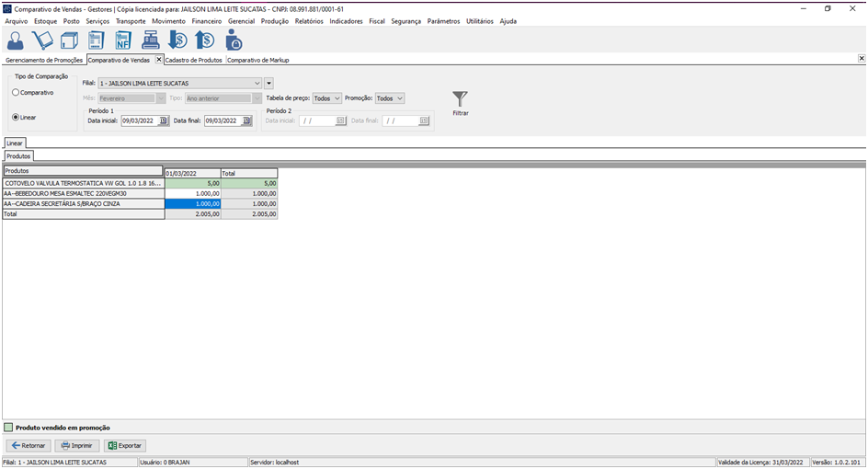Open the Utilitários menu

[479, 21]
